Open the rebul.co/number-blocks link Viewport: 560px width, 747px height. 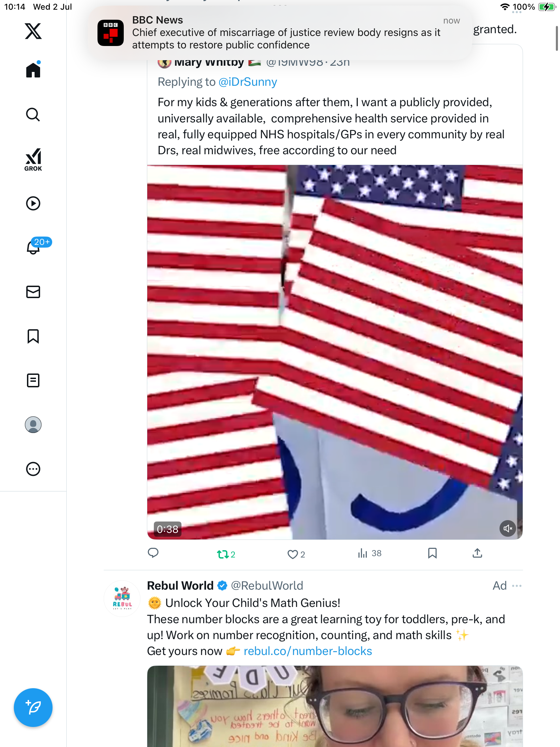pyautogui.click(x=308, y=651)
